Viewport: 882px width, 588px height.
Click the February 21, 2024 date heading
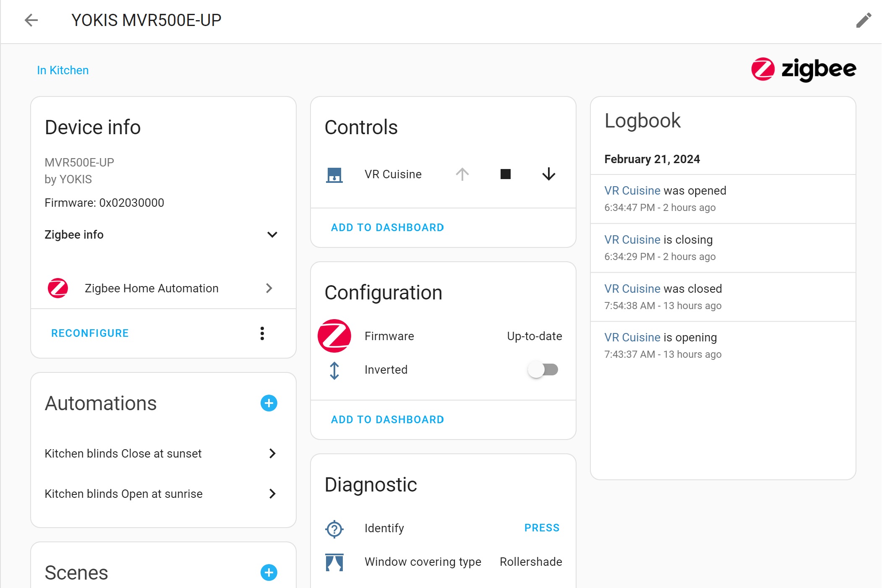point(652,159)
